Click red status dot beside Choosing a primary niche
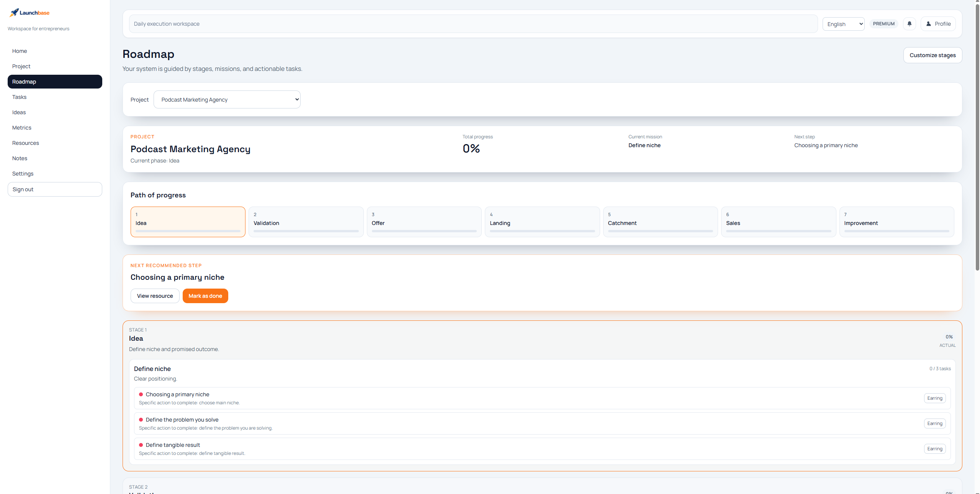The width and height of the screenshot is (980, 494). click(x=141, y=394)
